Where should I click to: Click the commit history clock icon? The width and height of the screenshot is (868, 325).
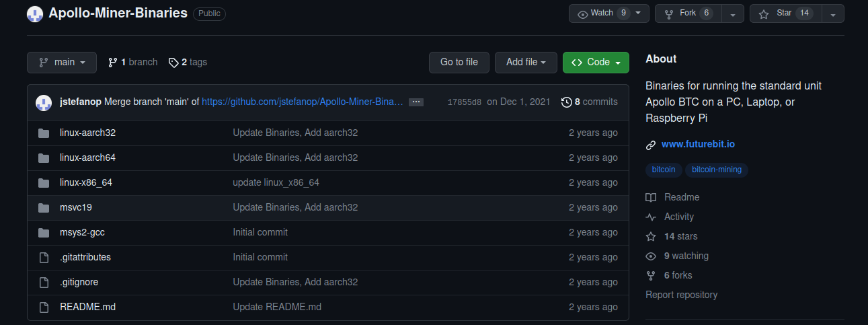[567, 102]
